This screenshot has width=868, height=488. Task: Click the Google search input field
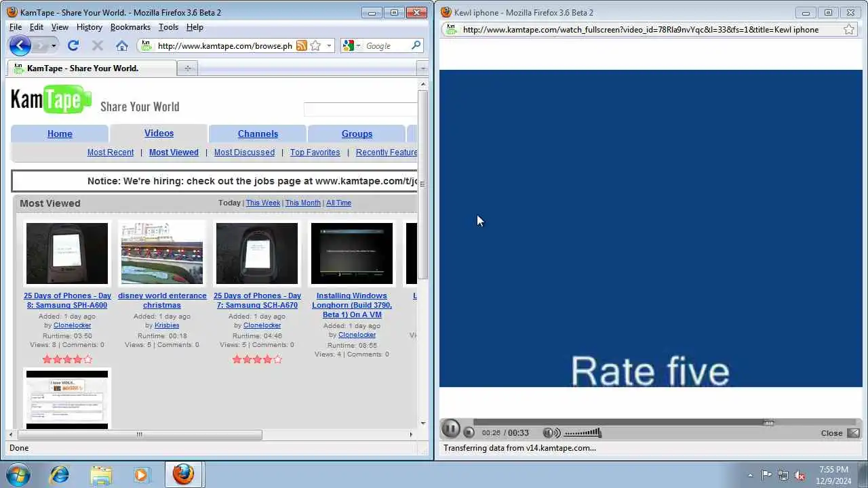[x=387, y=46]
